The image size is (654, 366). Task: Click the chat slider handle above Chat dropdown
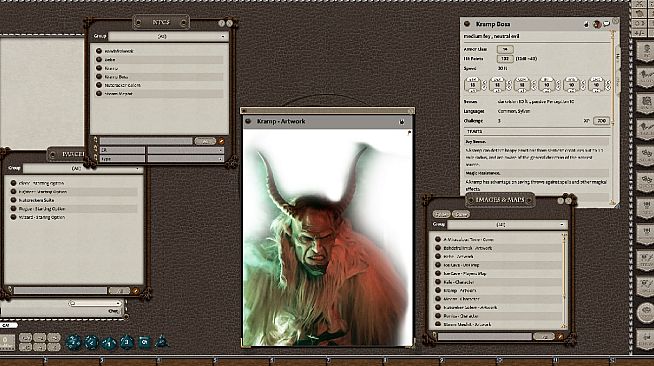(72, 303)
